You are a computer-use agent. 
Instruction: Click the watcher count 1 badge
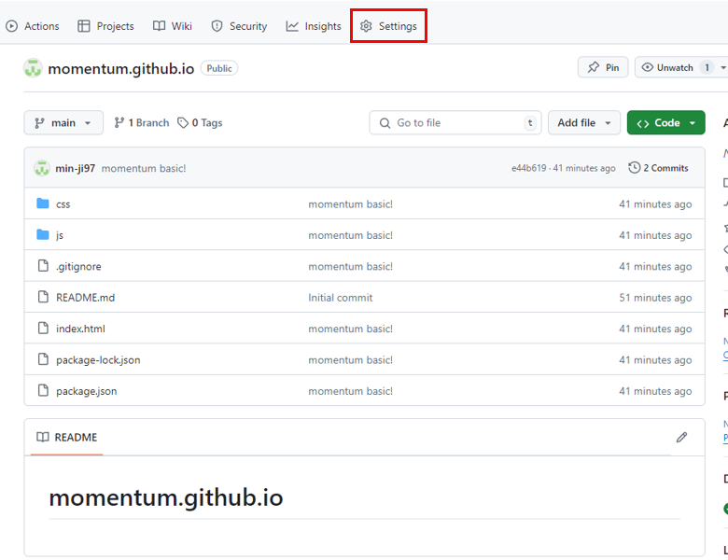[x=707, y=68]
